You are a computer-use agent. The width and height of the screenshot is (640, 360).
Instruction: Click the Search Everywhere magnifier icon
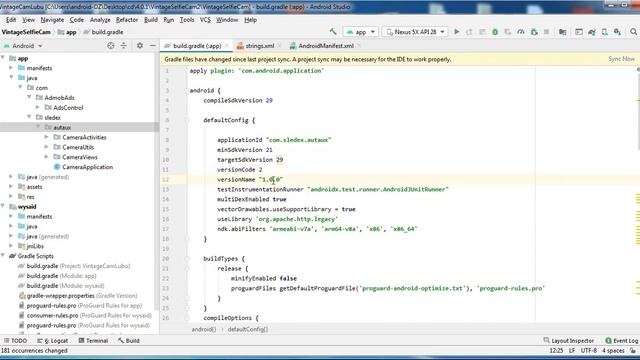pyautogui.click(x=633, y=32)
